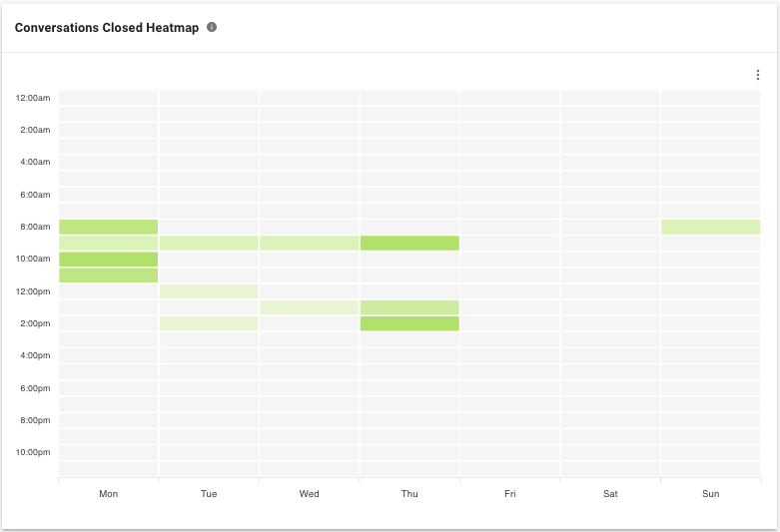Click the Wednesday 9:00am heatmap cell
The width and height of the screenshot is (780, 532).
(309, 243)
